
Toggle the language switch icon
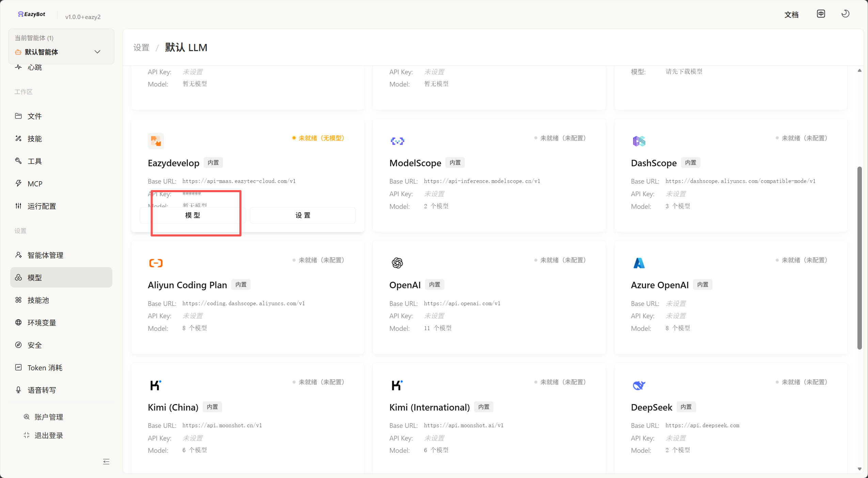(x=821, y=14)
